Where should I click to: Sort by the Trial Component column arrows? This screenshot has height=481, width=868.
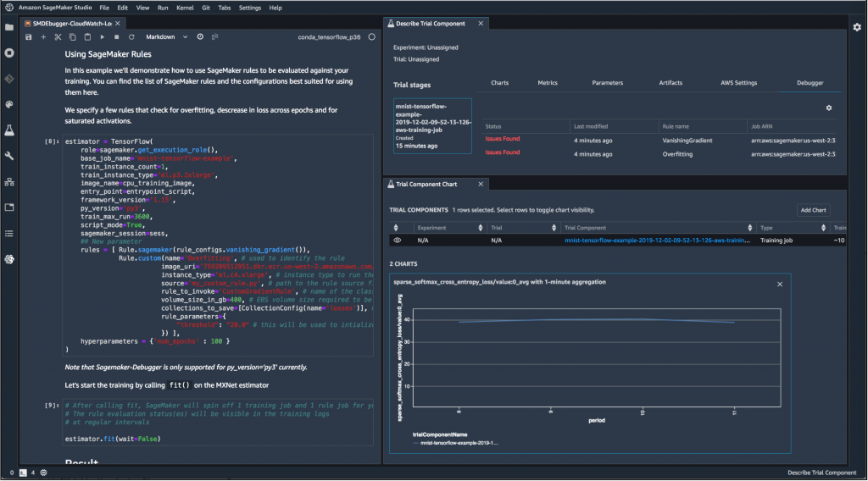749,228
